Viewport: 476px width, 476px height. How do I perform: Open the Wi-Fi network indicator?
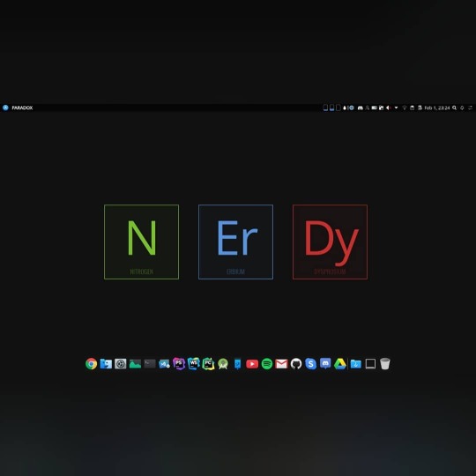tap(405, 108)
